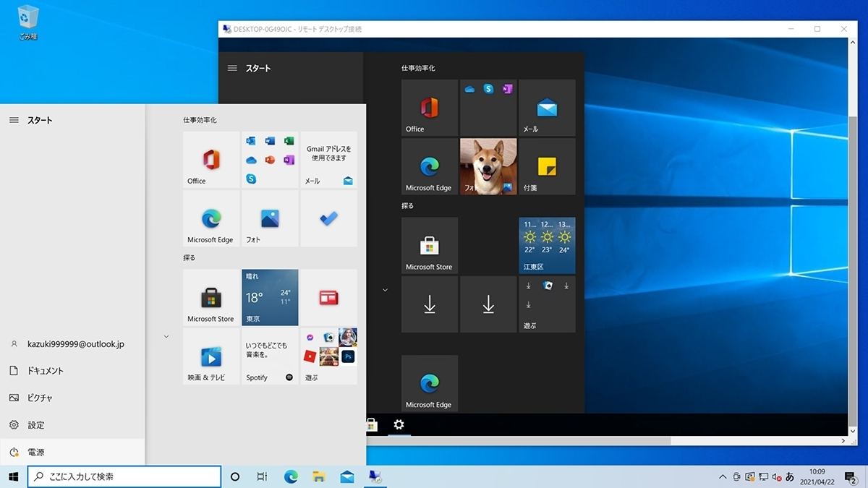Click the first download-pending tile in remote Start
The height and width of the screenshot is (488, 868).
[430, 304]
